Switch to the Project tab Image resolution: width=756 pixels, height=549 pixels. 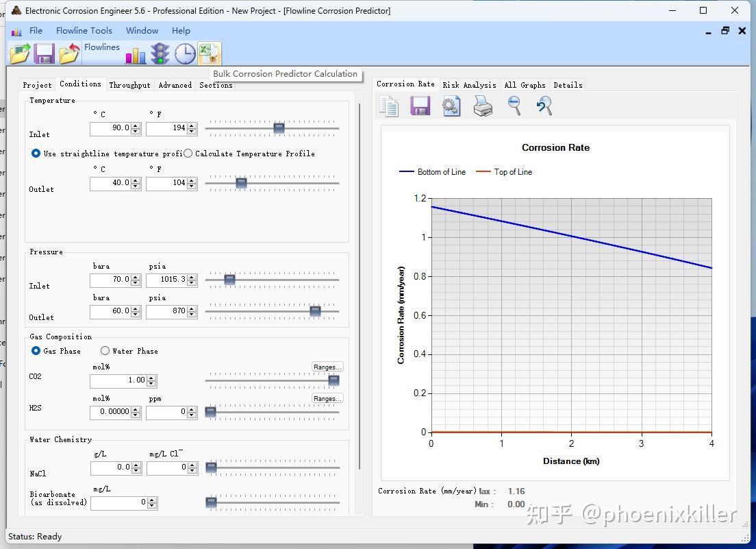click(37, 85)
